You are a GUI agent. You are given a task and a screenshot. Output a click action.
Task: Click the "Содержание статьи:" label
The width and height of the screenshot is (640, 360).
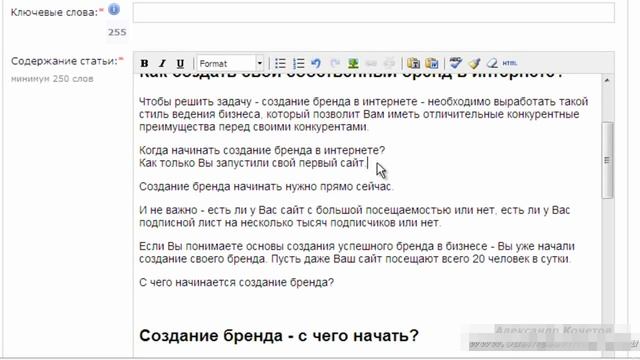tap(64, 61)
